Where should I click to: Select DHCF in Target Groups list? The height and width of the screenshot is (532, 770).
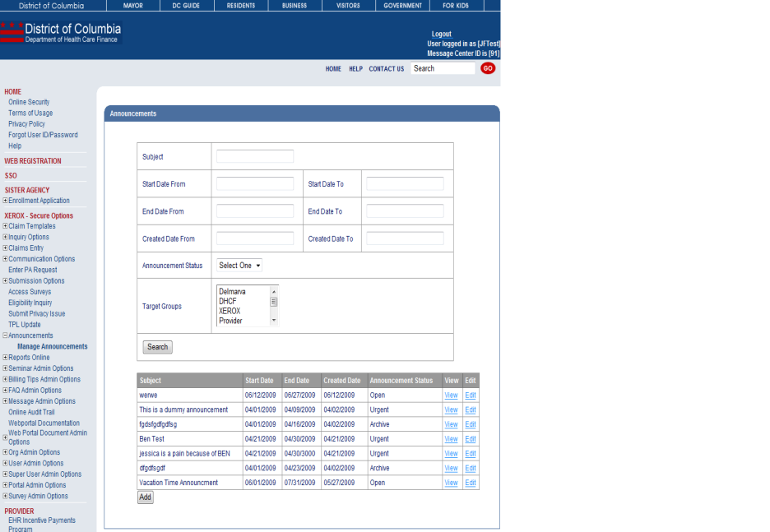tap(228, 301)
